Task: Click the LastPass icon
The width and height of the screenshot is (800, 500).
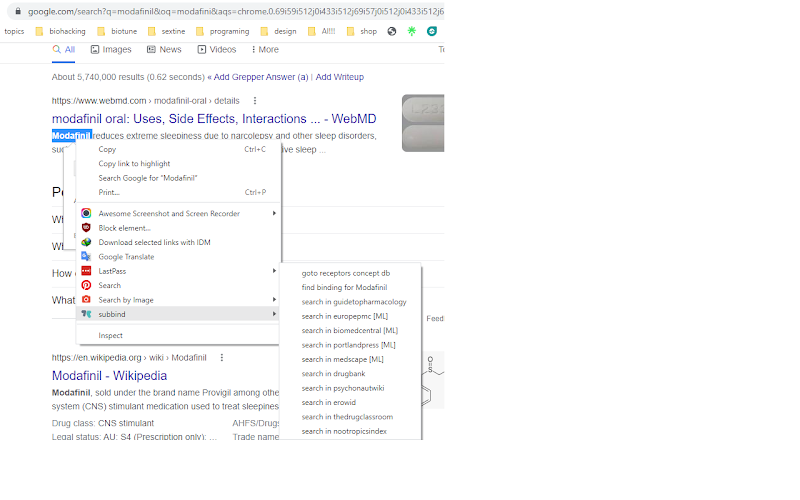Action: tap(86, 271)
